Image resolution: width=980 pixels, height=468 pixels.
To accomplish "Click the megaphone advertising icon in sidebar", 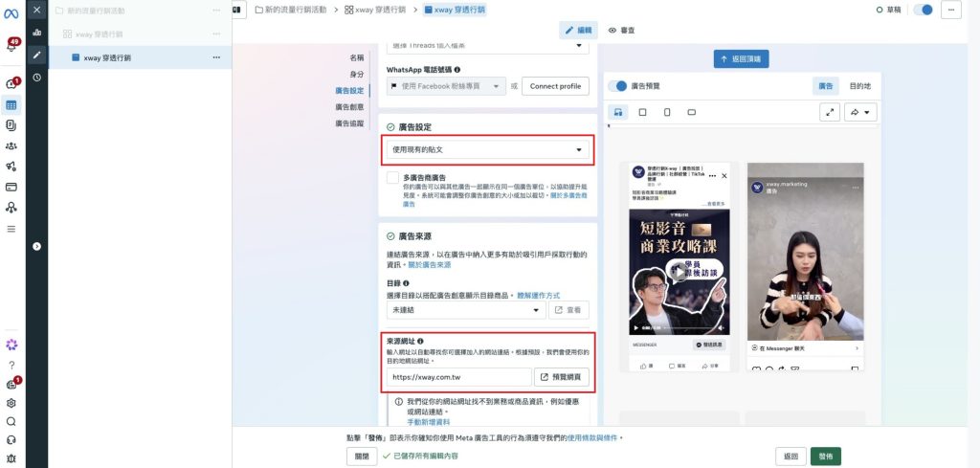I will tap(11, 167).
